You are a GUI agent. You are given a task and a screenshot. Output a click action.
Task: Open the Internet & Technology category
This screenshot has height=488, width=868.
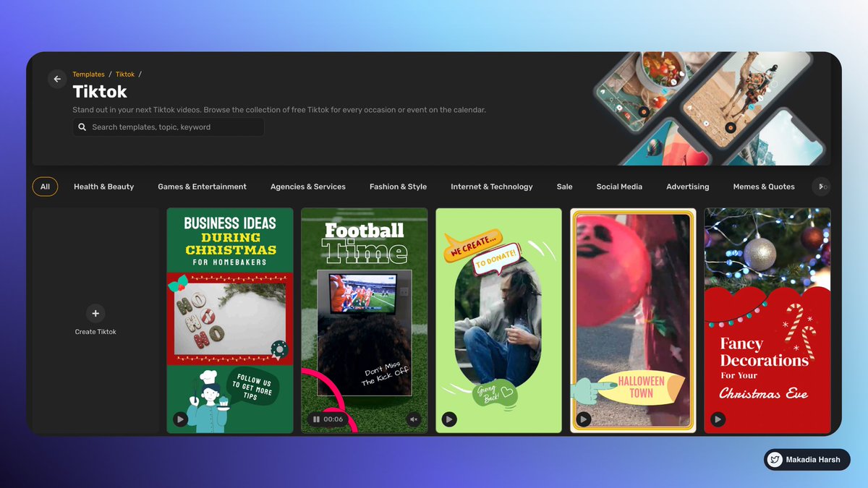pyautogui.click(x=491, y=187)
